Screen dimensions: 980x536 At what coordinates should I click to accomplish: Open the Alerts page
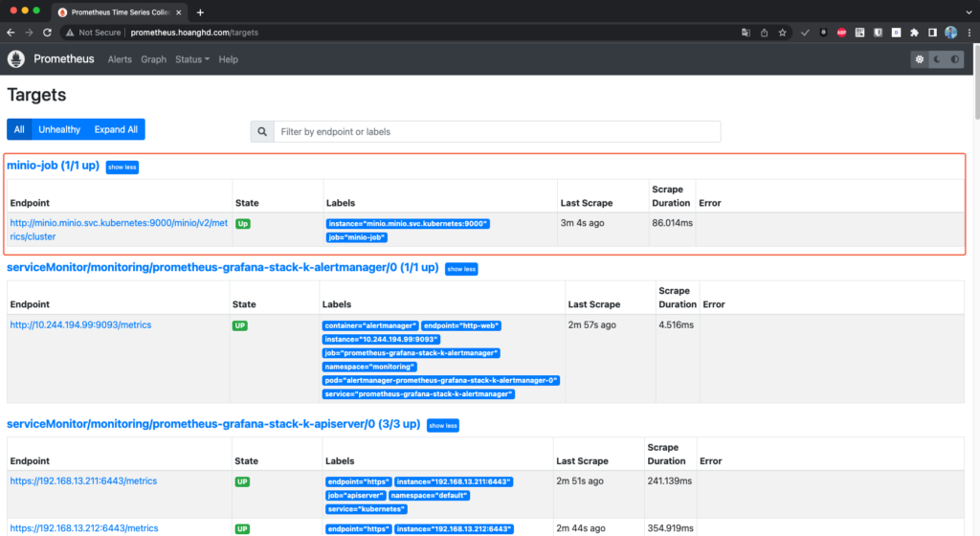120,59
